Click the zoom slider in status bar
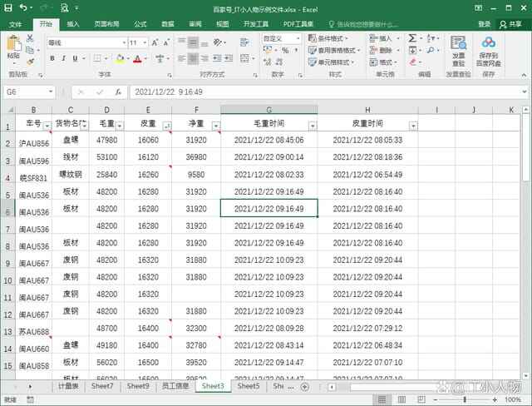This screenshot has width=532, height=406. [x=465, y=399]
